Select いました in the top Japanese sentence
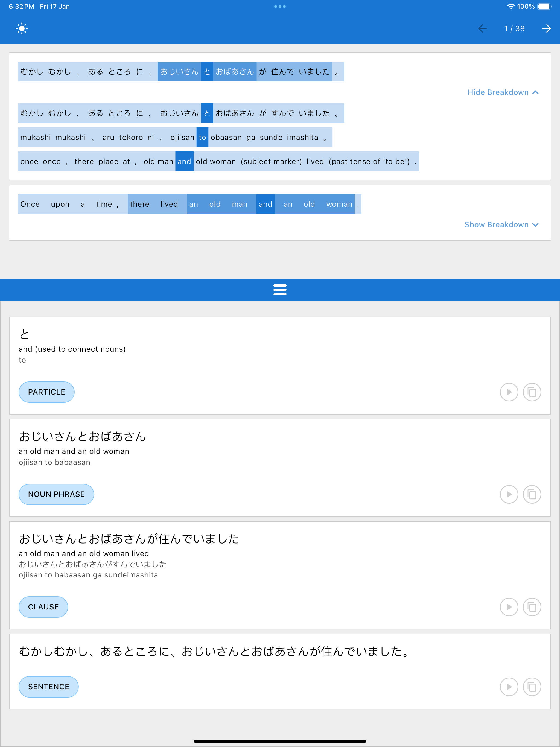560x747 pixels. (x=314, y=72)
